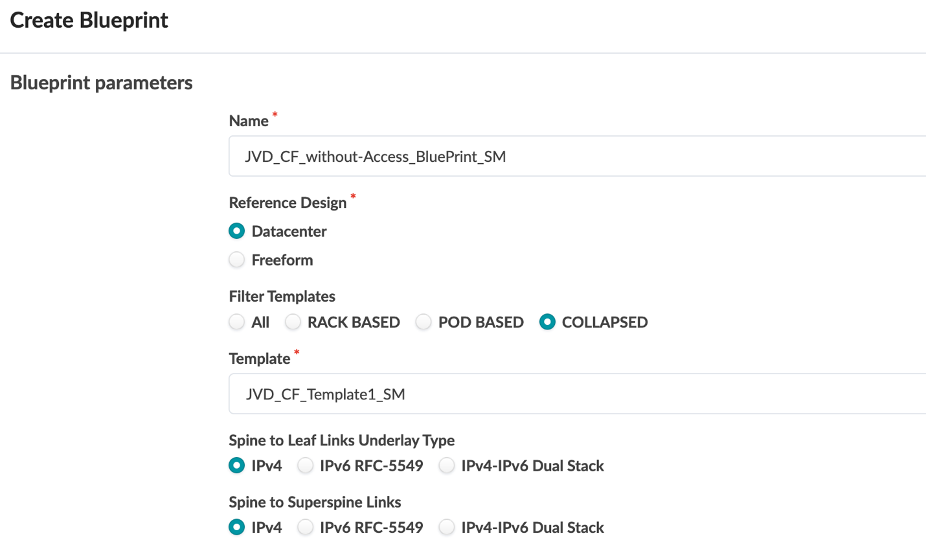Select the COLLAPSED template filter
Image resolution: width=926 pixels, height=560 pixels.
click(547, 322)
